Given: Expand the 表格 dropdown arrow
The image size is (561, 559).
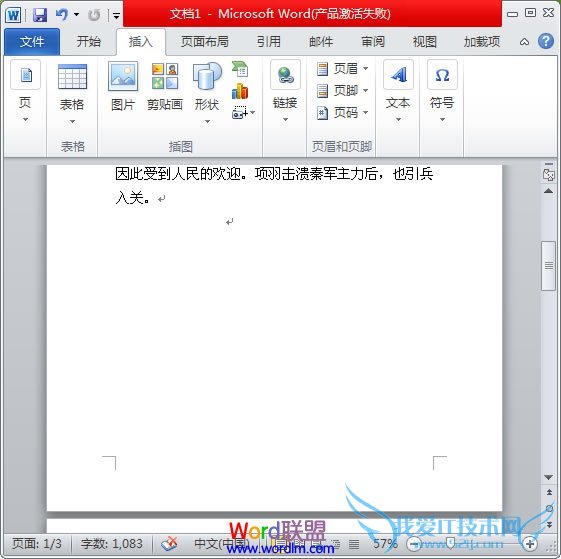Looking at the screenshot, I should 72,122.
